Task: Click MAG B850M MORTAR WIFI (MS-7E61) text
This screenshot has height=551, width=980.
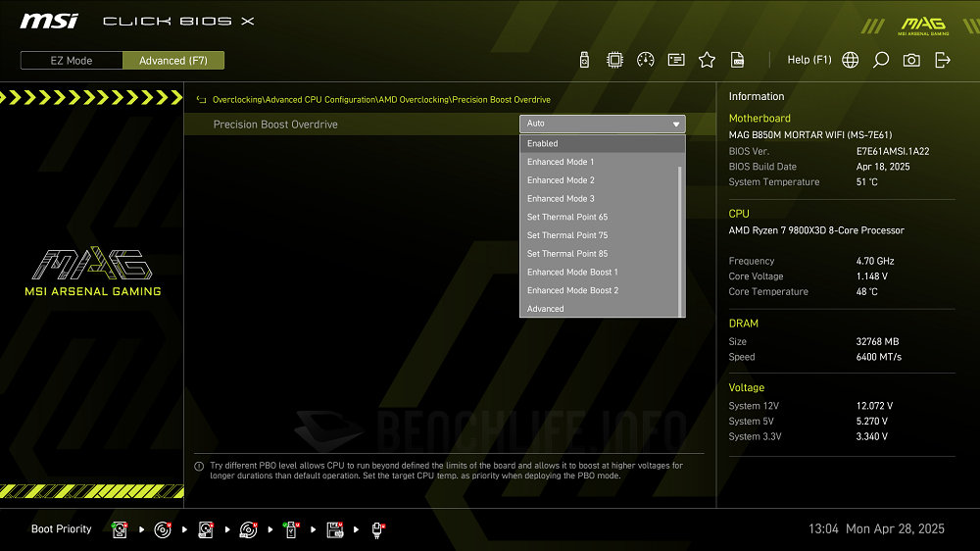Action: (x=810, y=135)
